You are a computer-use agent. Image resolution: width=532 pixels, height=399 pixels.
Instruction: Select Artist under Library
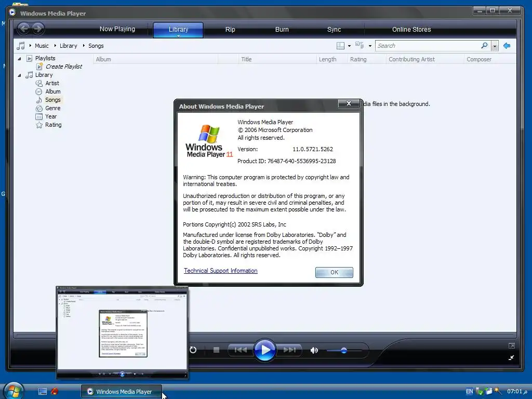pos(52,83)
